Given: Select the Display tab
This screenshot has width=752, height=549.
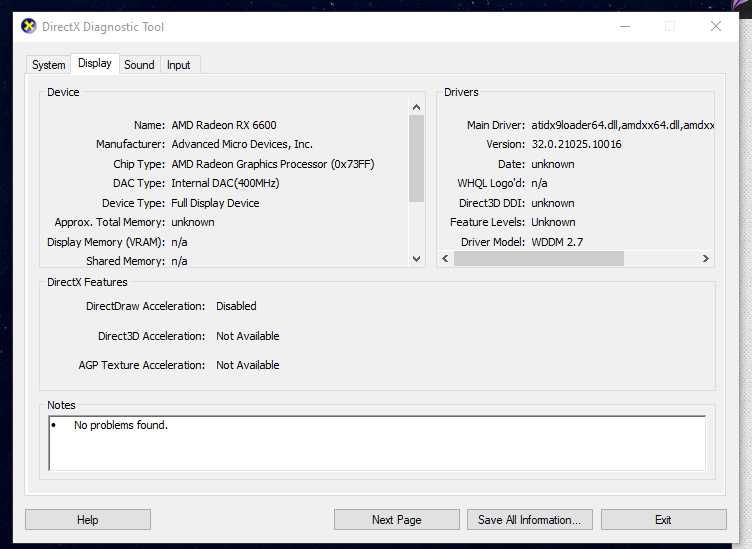Looking at the screenshot, I should click(94, 63).
